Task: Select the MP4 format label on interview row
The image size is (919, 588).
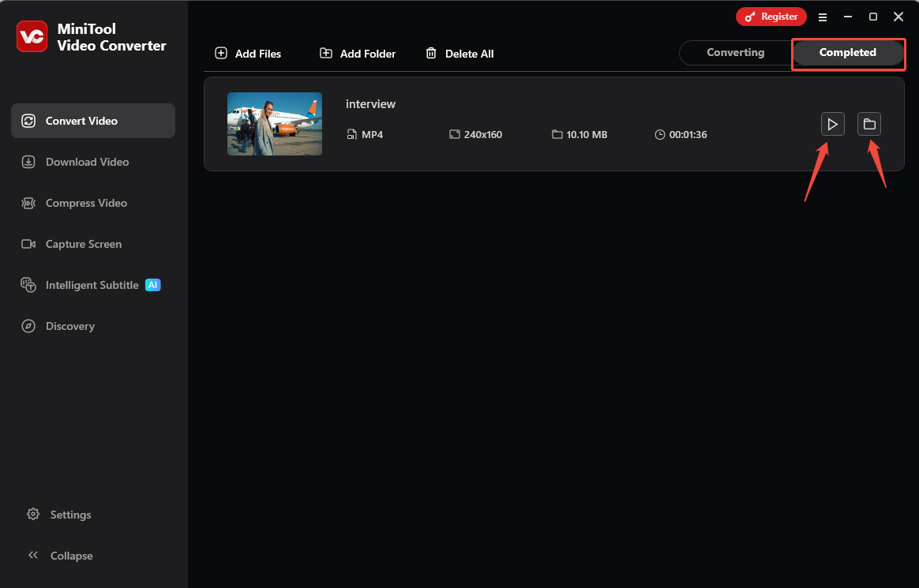Action: 366,134
